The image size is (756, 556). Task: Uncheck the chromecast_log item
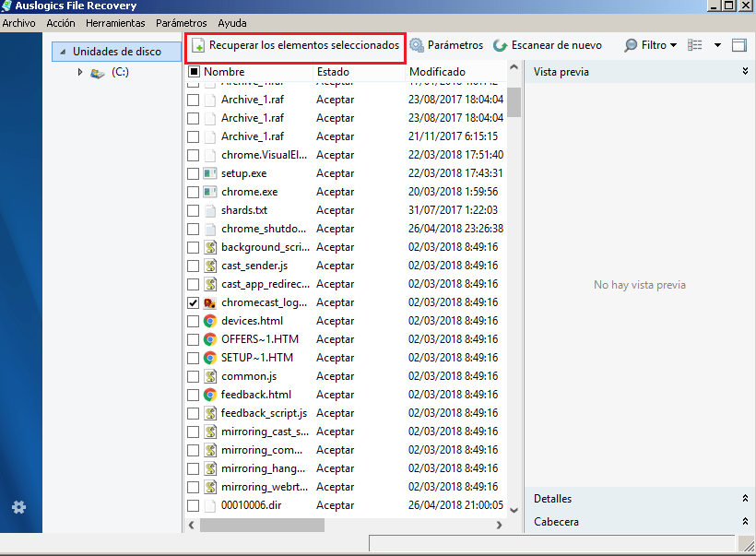tap(193, 302)
